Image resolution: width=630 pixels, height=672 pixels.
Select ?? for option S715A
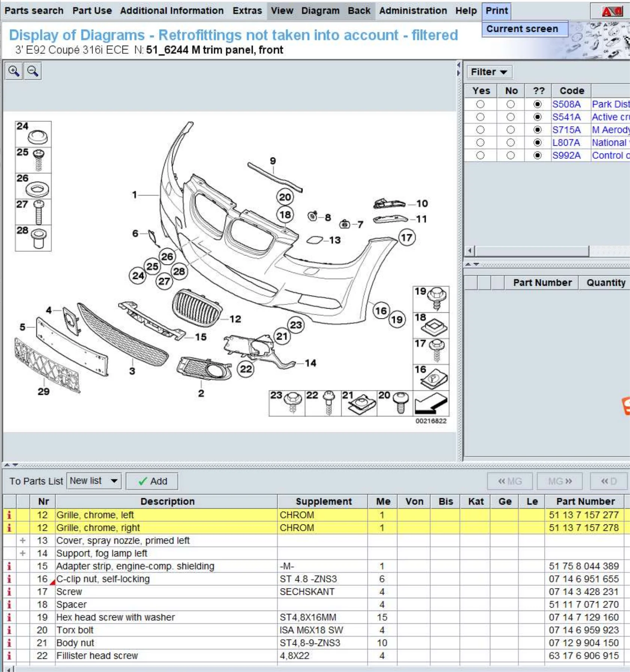(537, 130)
